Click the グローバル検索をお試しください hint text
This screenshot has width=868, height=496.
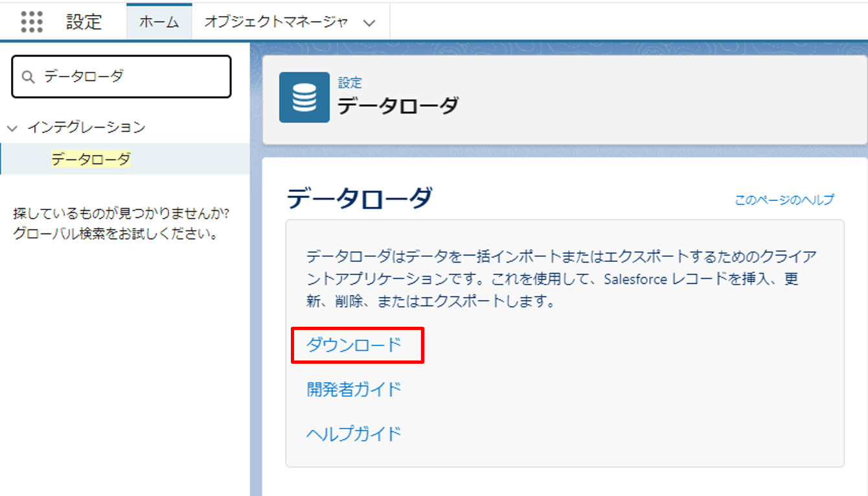[115, 234]
